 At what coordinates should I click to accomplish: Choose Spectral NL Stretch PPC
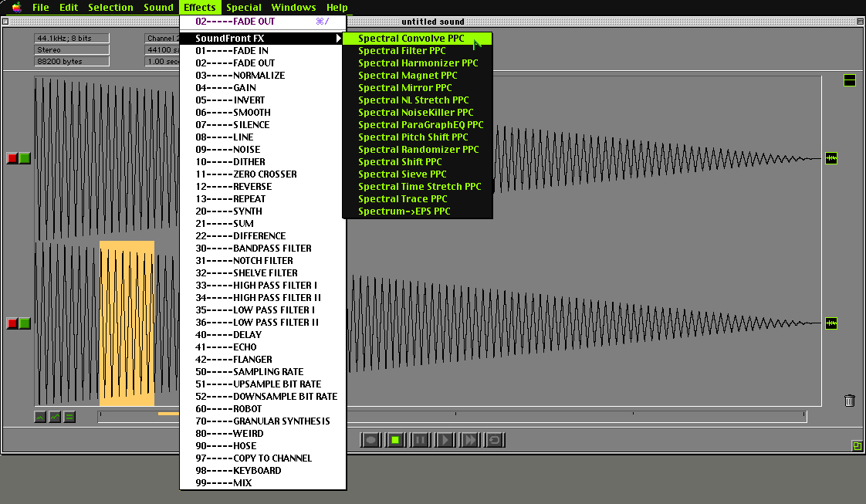(x=417, y=100)
